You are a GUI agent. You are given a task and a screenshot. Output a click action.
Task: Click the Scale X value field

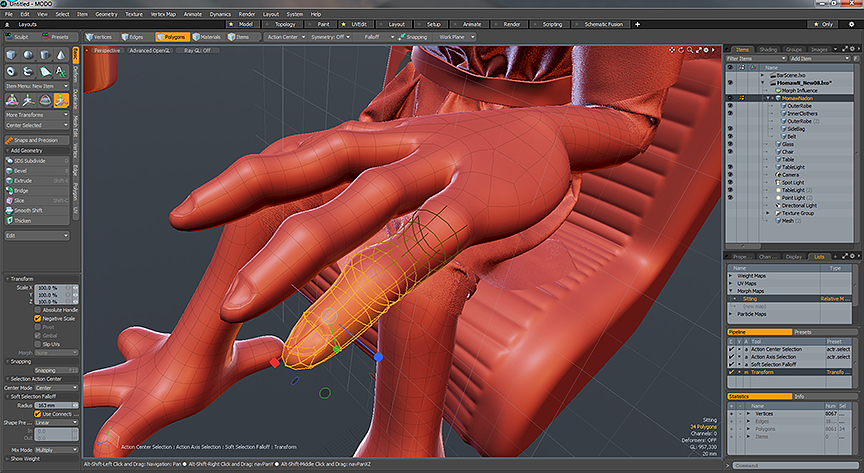[x=56, y=288]
